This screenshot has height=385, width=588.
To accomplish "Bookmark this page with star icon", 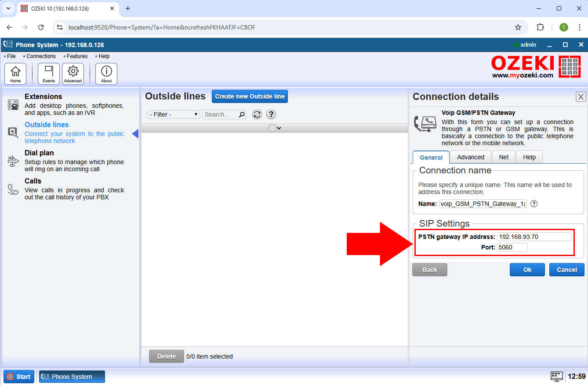I will (x=518, y=27).
